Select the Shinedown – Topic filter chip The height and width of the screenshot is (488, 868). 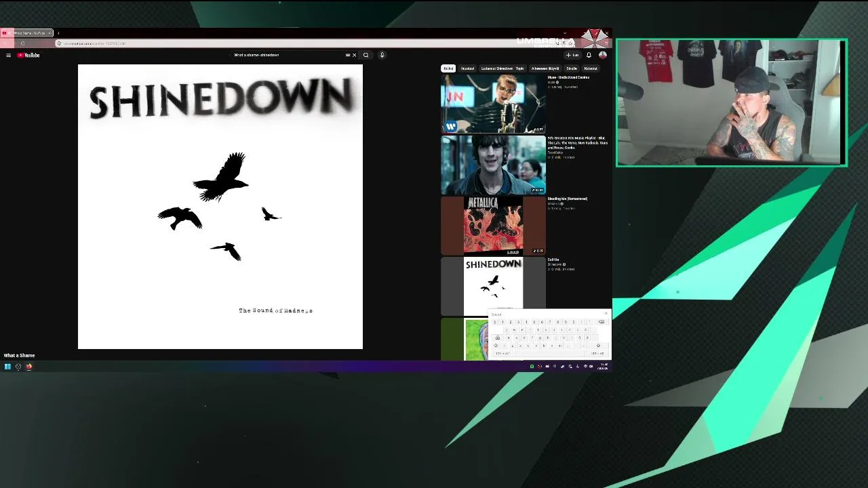point(502,68)
